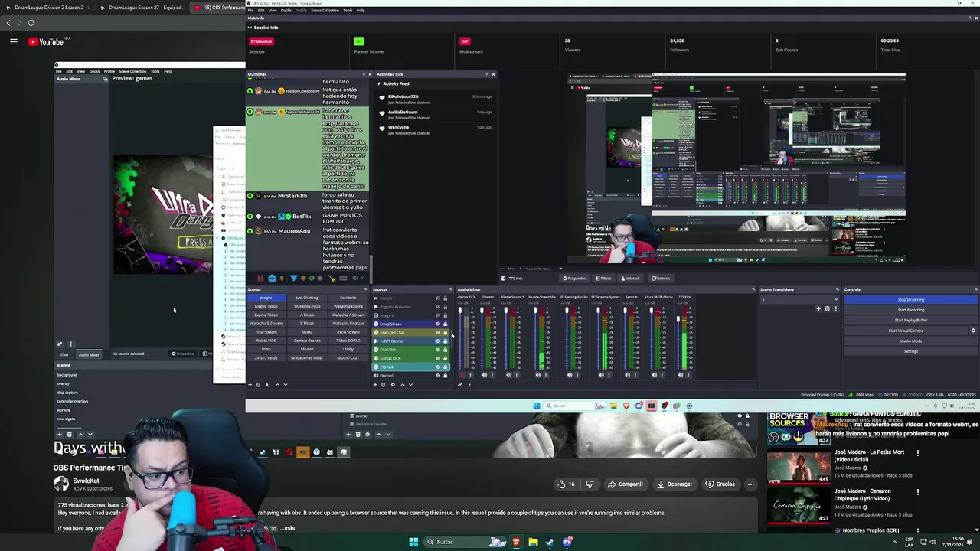This screenshot has width=980, height=551.
Task: Pop out the Sources dock
Action: [x=450, y=289]
